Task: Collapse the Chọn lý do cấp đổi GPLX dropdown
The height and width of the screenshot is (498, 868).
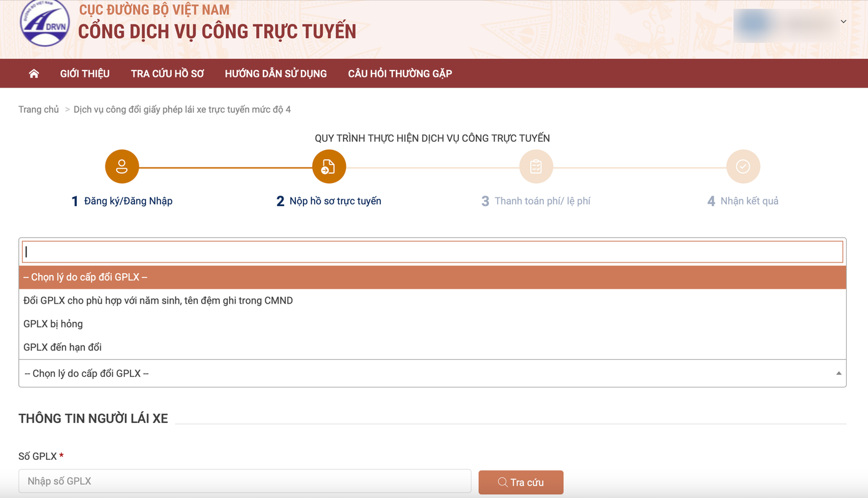Action: (x=838, y=374)
